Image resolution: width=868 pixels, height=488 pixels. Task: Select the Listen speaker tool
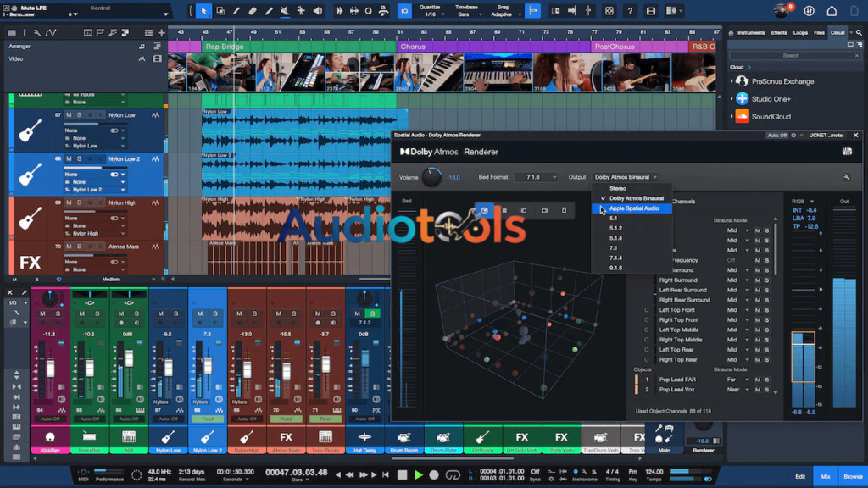coord(319,11)
